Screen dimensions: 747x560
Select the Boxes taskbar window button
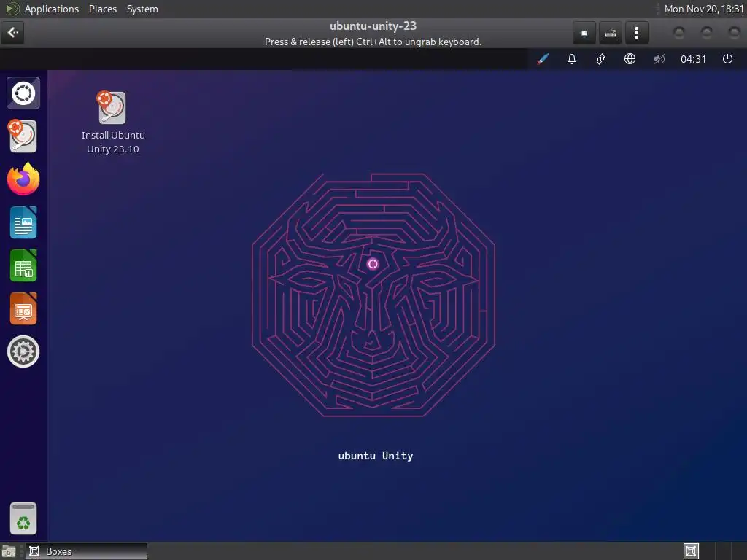click(87, 551)
